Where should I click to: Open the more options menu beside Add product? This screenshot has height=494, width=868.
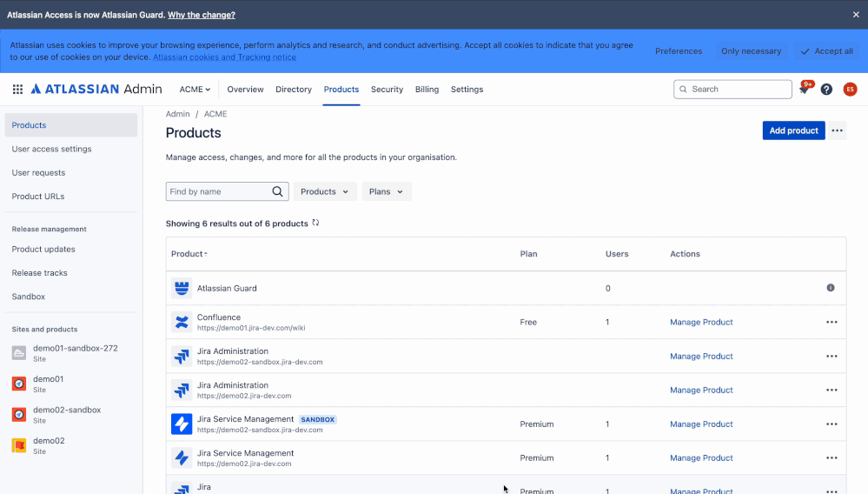(x=837, y=130)
